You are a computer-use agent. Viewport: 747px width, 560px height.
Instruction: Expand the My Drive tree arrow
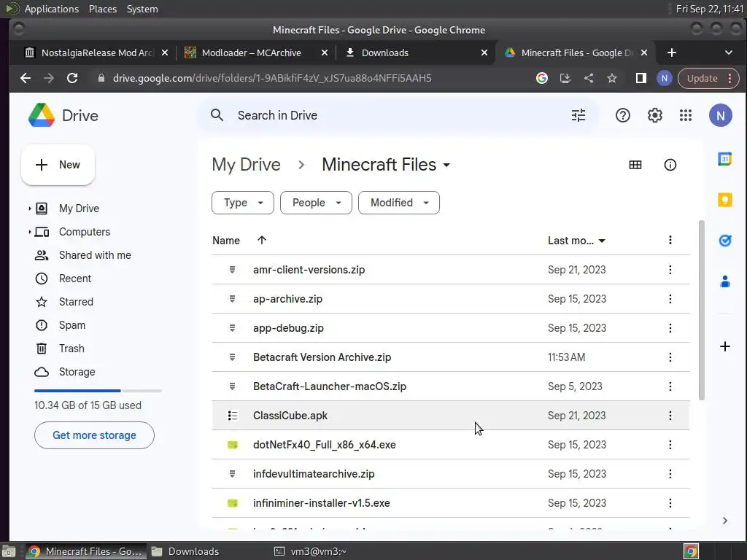click(30, 209)
